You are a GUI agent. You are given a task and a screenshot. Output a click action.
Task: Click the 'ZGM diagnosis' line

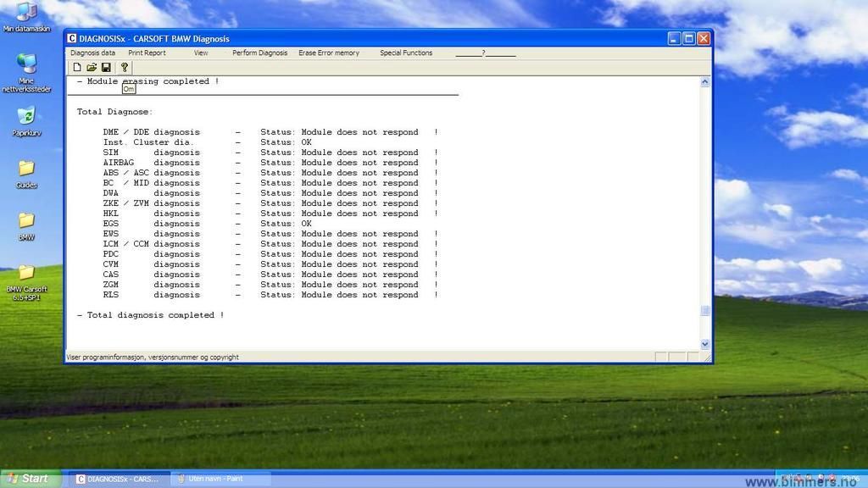tap(270, 285)
